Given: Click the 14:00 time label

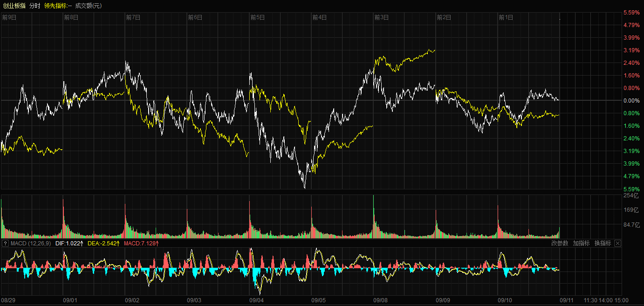Looking at the screenshot, I should tap(606, 300).
